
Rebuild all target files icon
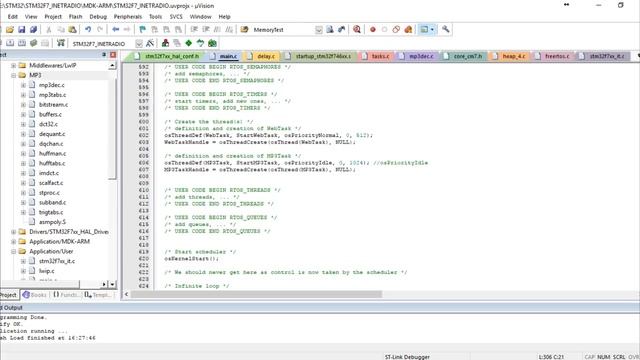click(22, 43)
